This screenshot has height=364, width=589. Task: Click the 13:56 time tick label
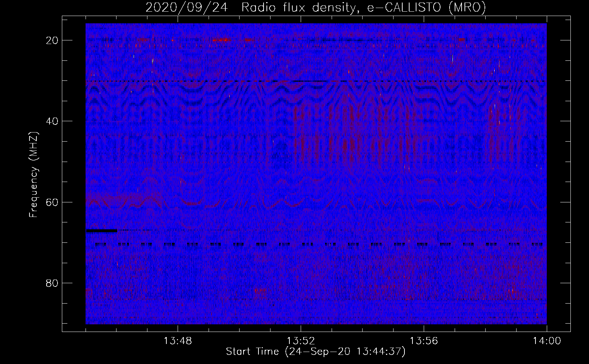coord(424,341)
